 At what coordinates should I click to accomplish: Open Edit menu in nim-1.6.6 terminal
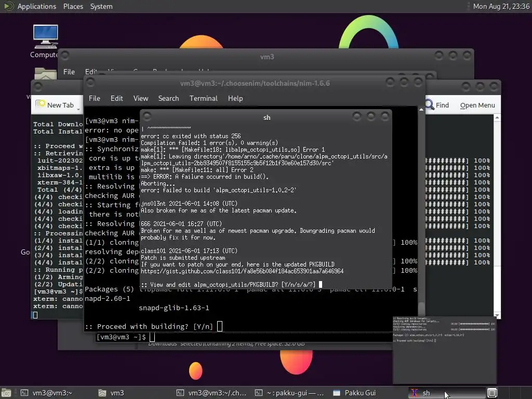(116, 98)
